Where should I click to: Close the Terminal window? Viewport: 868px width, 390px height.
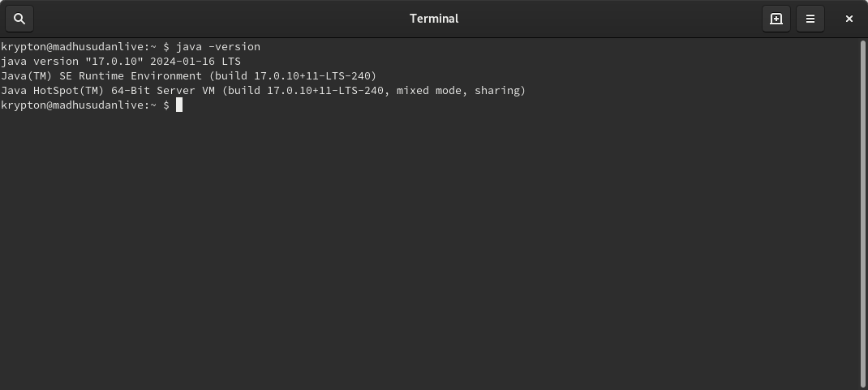click(849, 19)
